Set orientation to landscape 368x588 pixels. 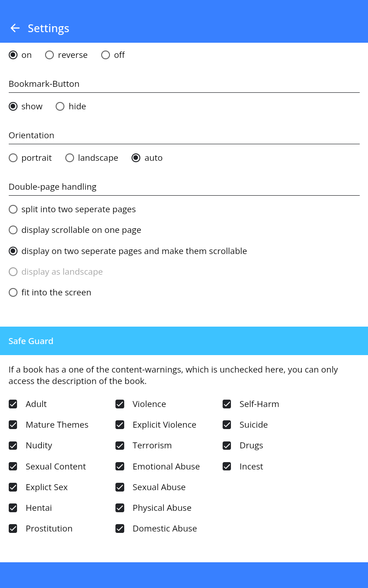(x=70, y=158)
